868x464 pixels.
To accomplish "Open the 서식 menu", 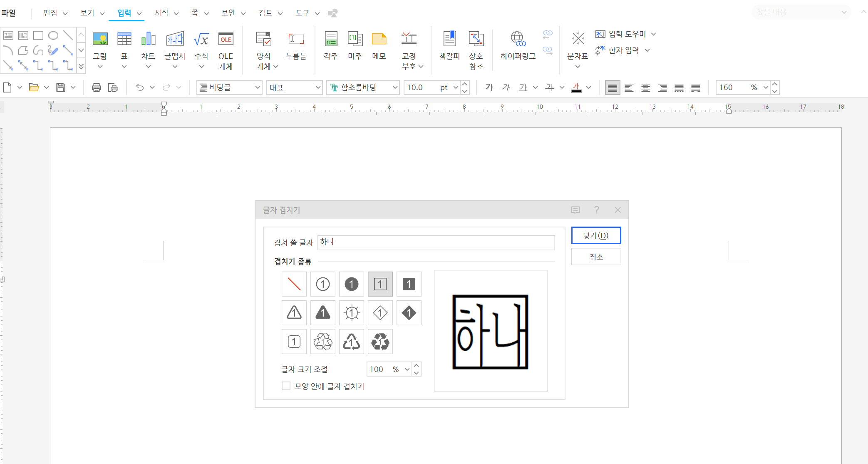I will pyautogui.click(x=161, y=12).
